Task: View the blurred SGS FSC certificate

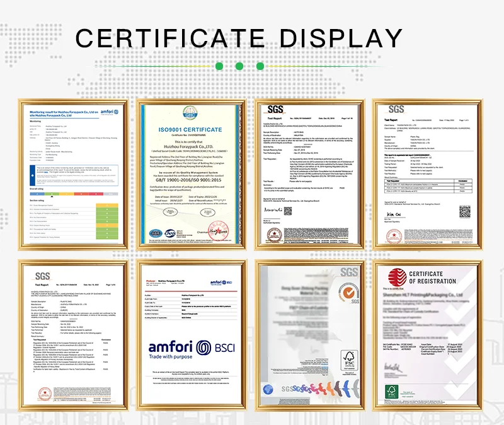Action: click(309, 335)
